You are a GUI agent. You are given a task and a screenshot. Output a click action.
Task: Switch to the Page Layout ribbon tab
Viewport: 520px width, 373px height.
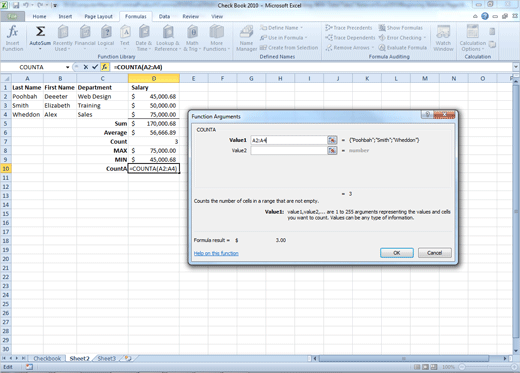tap(98, 16)
